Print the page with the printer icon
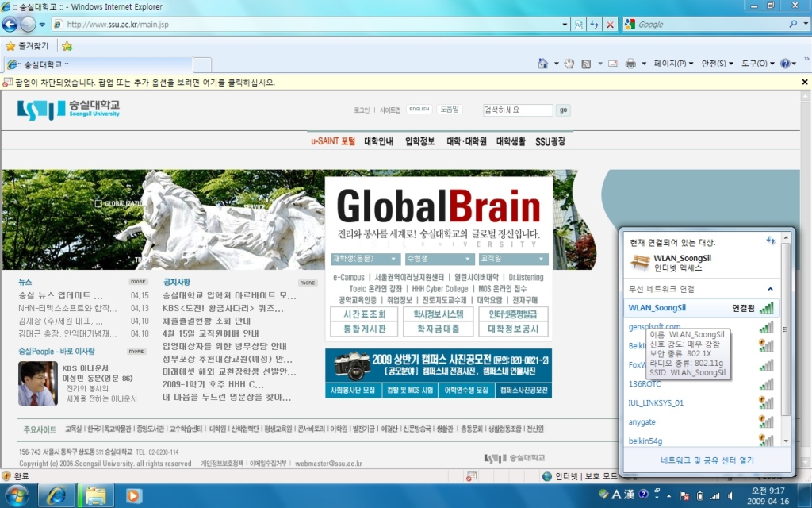Image resolution: width=812 pixels, height=508 pixels. [x=630, y=63]
